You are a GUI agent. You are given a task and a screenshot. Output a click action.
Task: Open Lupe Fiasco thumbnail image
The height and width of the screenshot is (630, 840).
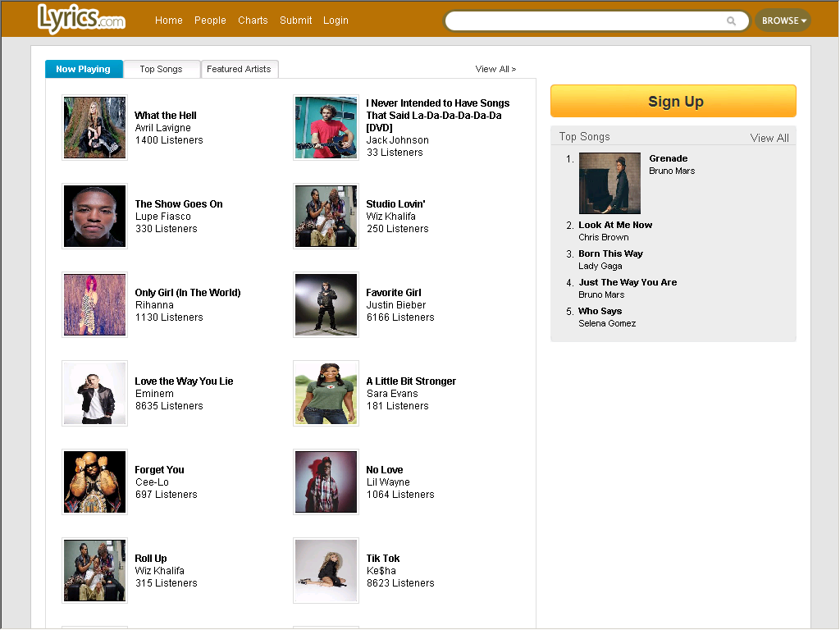(95, 216)
